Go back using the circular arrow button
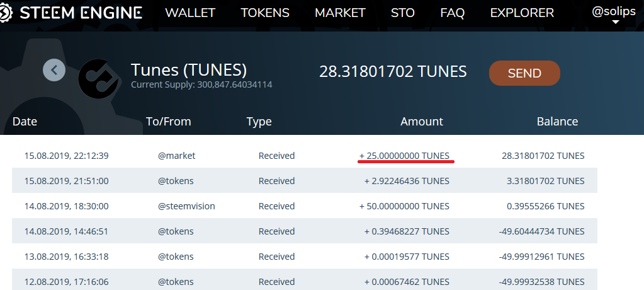The width and height of the screenshot is (644, 290). 54,70
